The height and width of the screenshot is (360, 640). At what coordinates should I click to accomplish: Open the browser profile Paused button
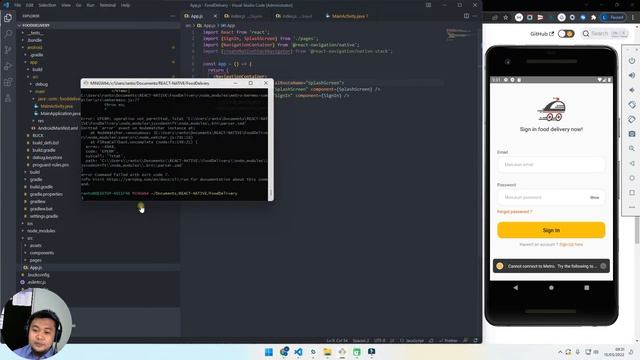(x=613, y=17)
